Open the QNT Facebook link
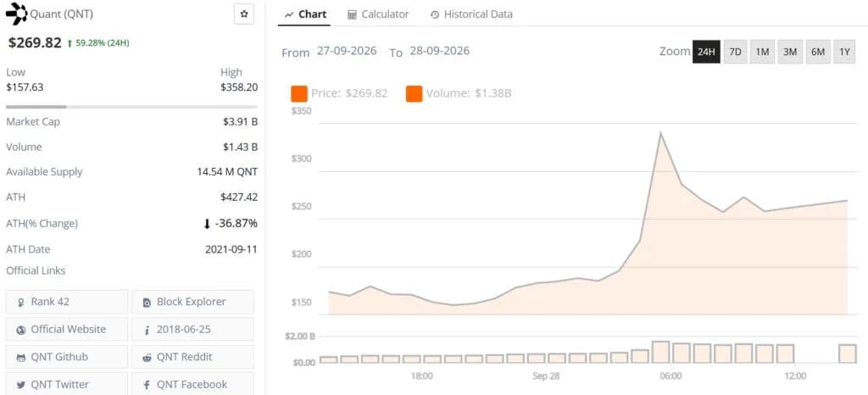The width and height of the screenshot is (868, 395). click(x=192, y=385)
